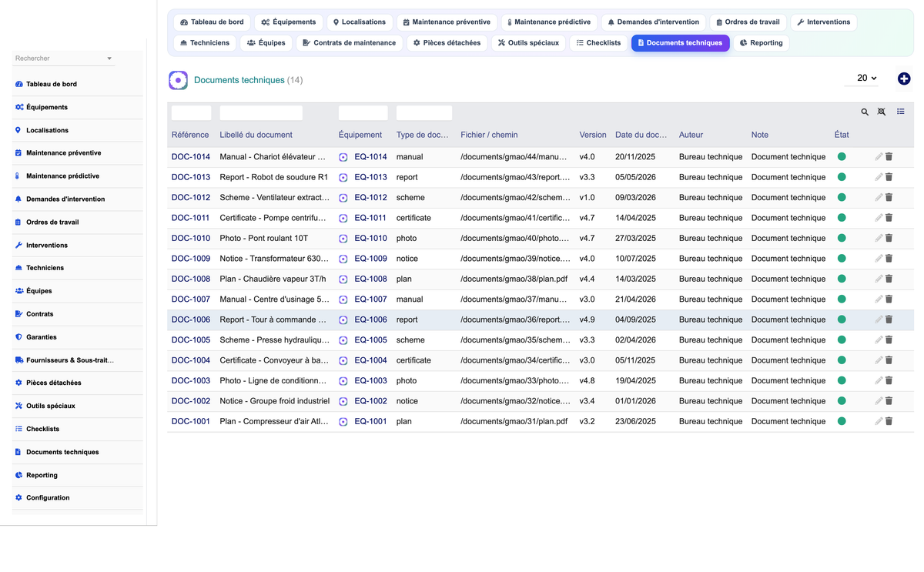Viewport: 924px width, 572px height.
Task: Click the Référence column filter field
Action: (x=191, y=113)
